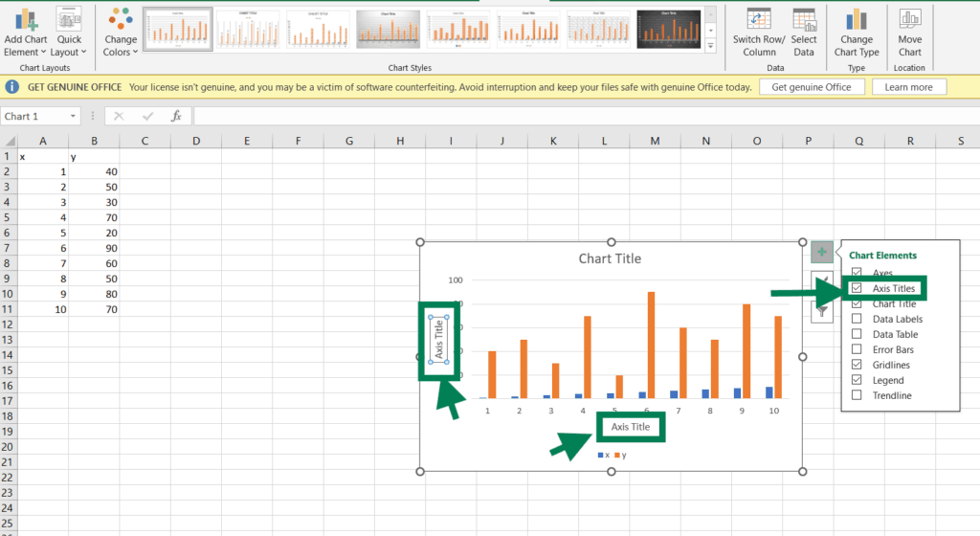Click the green plus Chart Elements button
The width and height of the screenshot is (980, 536).
coord(822,253)
